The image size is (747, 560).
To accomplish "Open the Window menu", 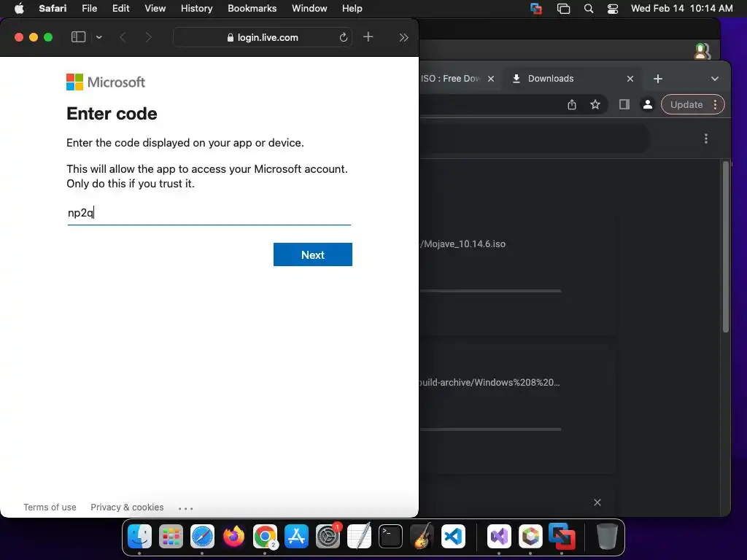I will click(309, 9).
